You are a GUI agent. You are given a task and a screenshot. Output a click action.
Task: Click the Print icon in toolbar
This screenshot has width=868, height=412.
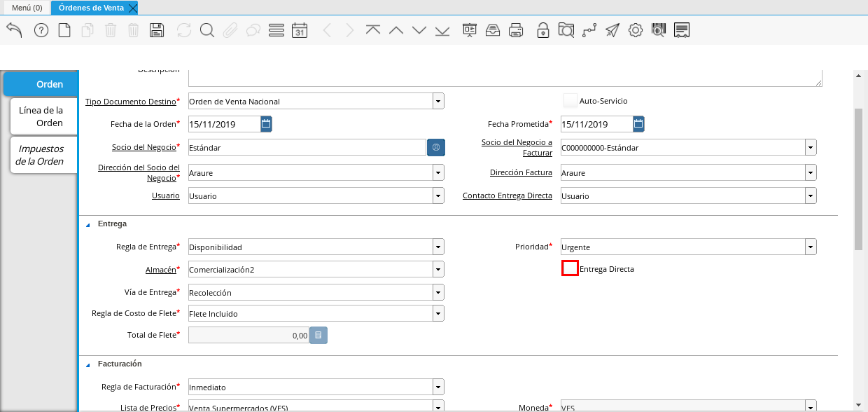click(x=516, y=30)
